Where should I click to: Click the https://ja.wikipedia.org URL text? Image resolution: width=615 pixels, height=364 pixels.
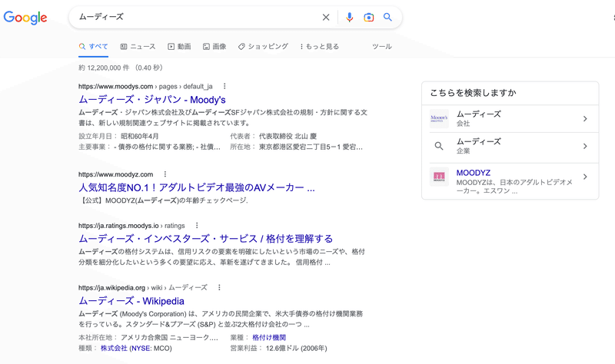(111, 288)
